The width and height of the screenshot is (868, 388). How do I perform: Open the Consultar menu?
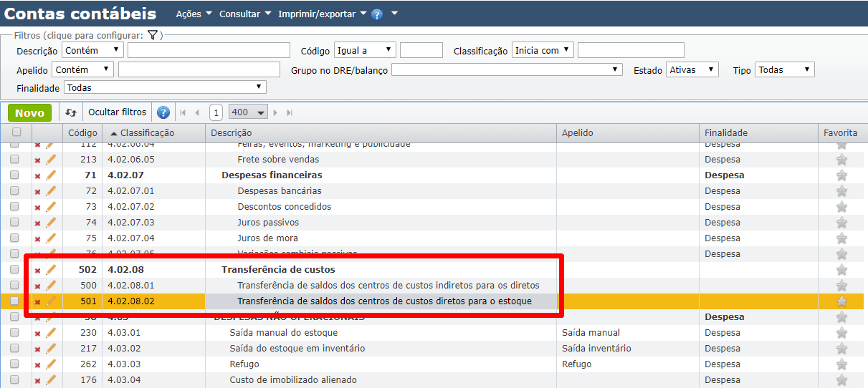tap(245, 14)
